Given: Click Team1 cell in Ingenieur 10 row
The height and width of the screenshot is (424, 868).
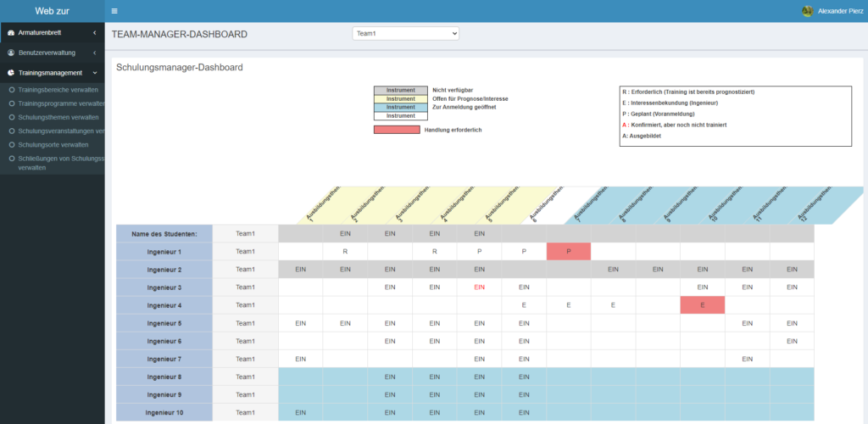Looking at the screenshot, I should click(x=245, y=412).
